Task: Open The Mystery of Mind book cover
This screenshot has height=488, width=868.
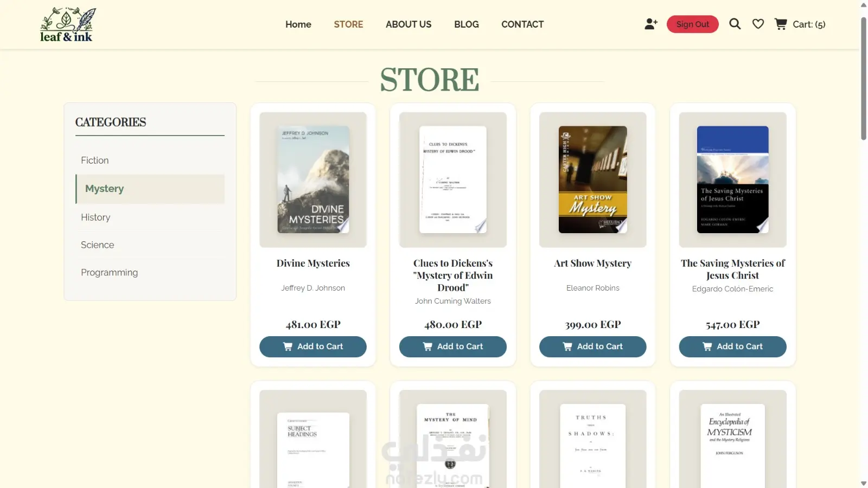Action: pos(453,446)
